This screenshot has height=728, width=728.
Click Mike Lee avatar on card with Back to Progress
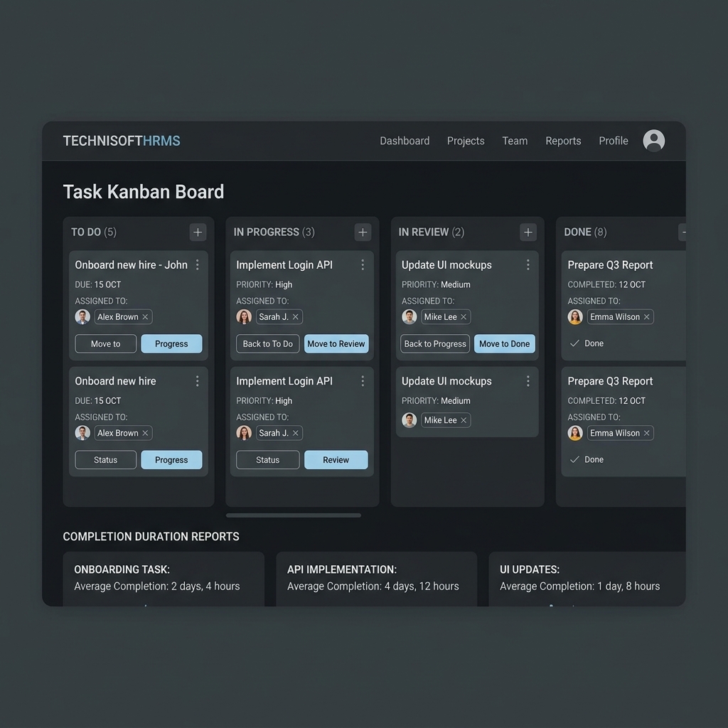click(409, 316)
